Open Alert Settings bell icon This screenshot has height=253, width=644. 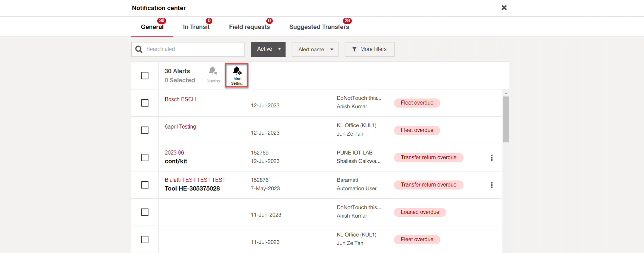(237, 75)
